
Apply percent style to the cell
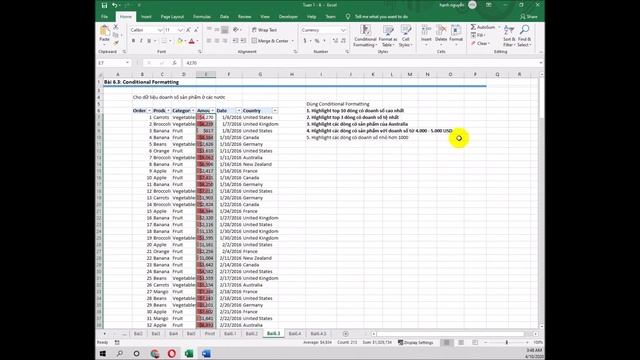(x=317, y=41)
